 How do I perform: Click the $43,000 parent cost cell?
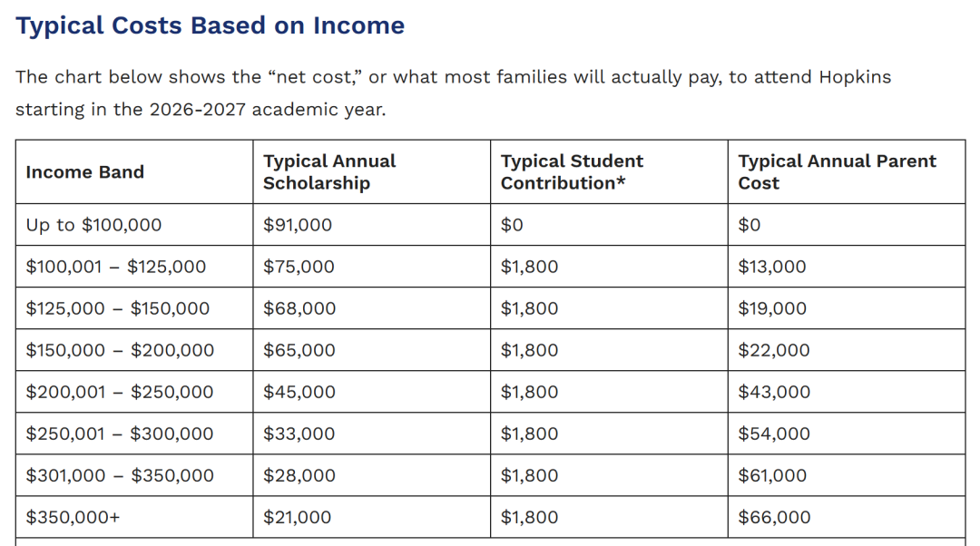774,392
